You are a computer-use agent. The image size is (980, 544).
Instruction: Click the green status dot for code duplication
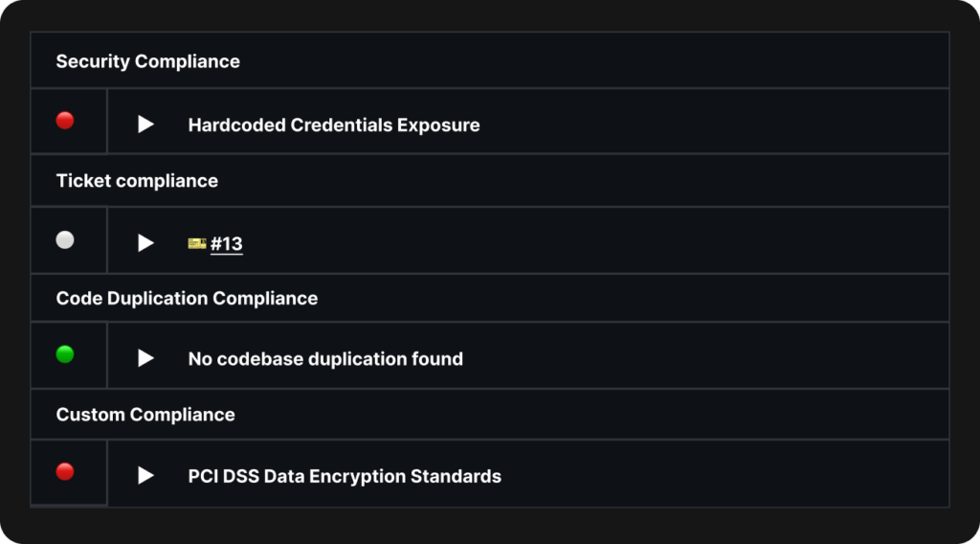pyautogui.click(x=65, y=355)
